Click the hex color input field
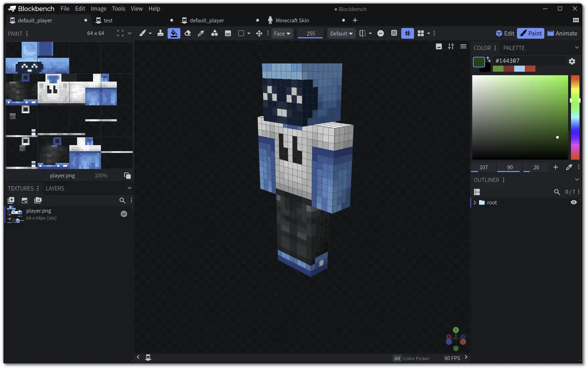Screen dimensions: 588x369 point(528,61)
